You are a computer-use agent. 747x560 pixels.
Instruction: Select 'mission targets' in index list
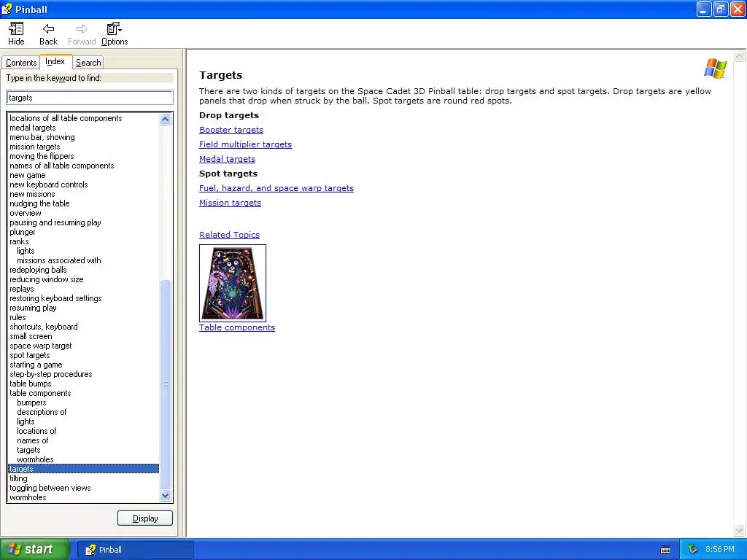[x=35, y=147]
